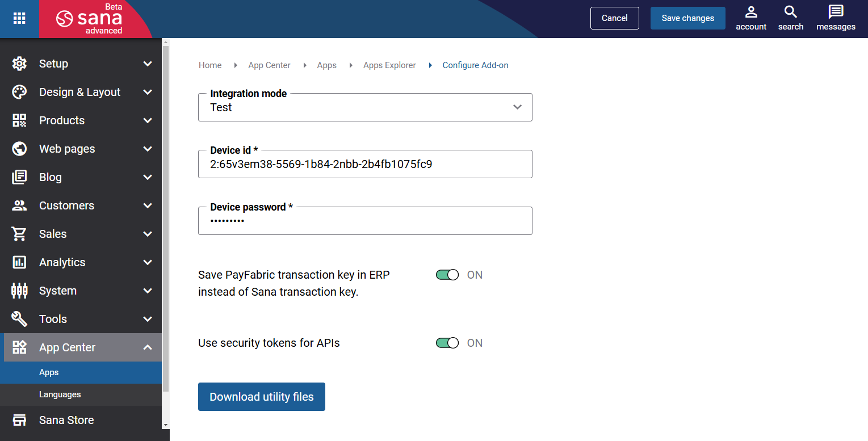Open the apps grid launcher icon
Screen dimensions: 868x441
tap(19, 18)
